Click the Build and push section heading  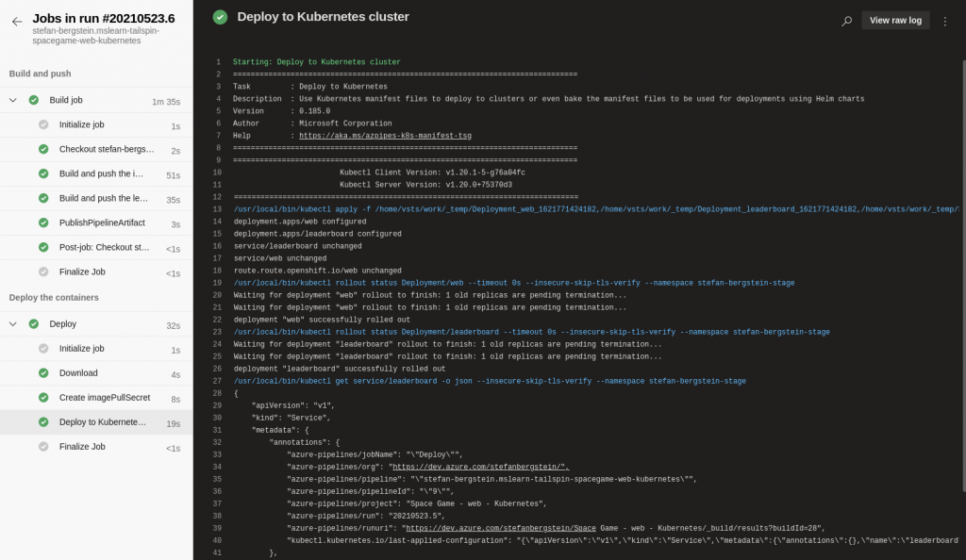point(40,74)
